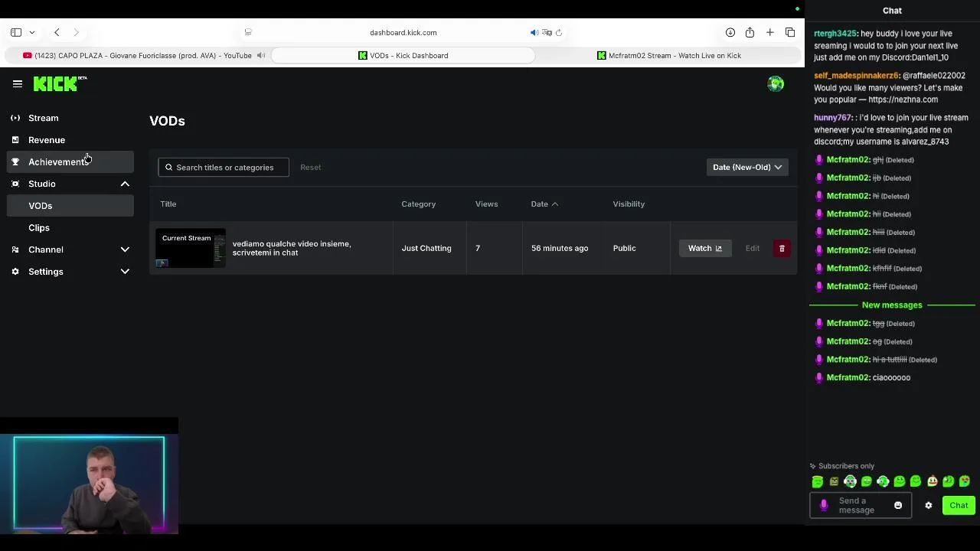Click the Stream broadcast icon in sidebar
The height and width of the screenshot is (551, 980).
15,118
